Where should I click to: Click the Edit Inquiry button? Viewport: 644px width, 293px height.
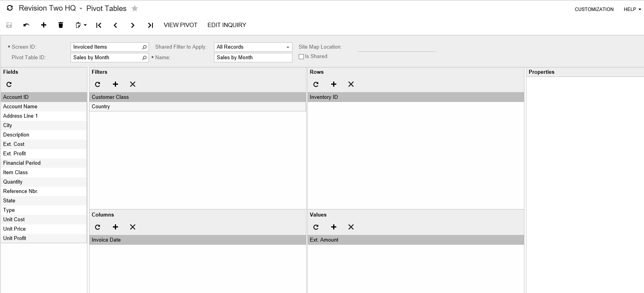click(227, 25)
